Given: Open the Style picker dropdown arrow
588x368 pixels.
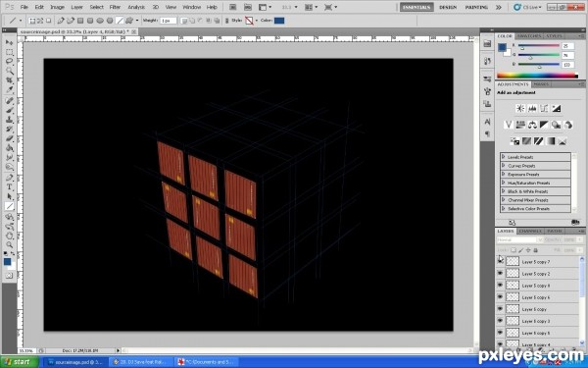Looking at the screenshot, I should pos(257,21).
